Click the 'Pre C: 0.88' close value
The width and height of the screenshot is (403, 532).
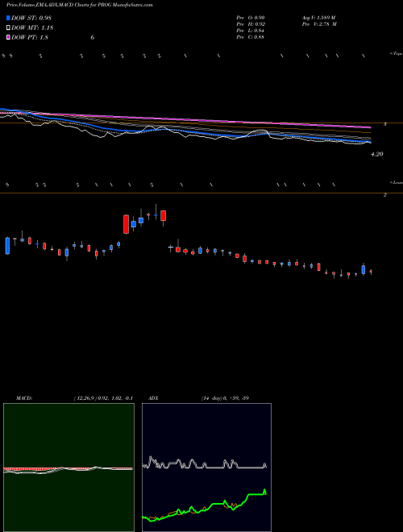(x=251, y=37)
